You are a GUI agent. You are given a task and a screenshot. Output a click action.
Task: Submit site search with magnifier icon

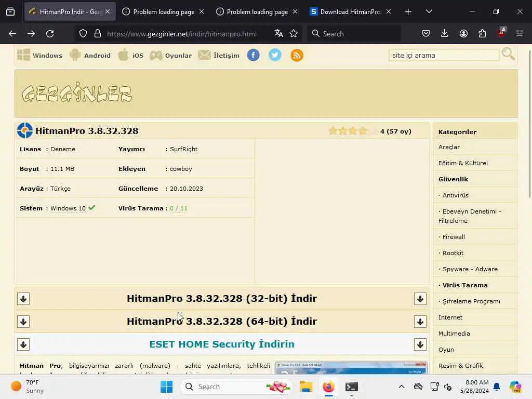click(x=508, y=54)
